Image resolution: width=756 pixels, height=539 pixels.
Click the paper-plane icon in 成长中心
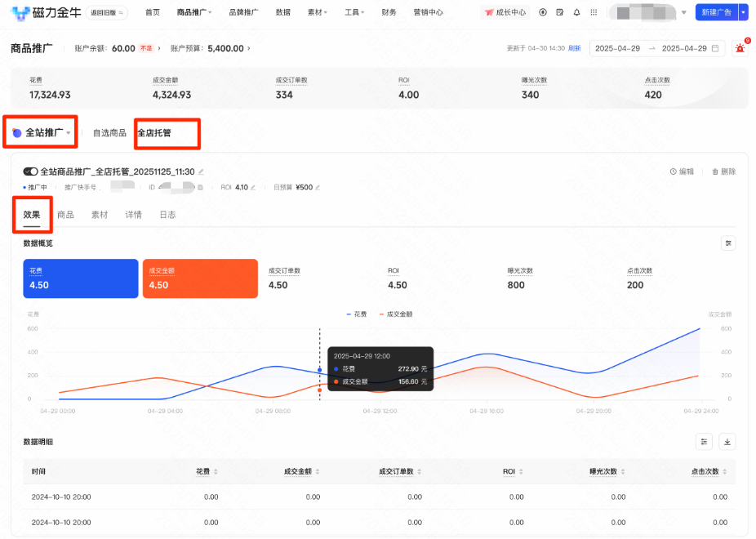click(489, 12)
